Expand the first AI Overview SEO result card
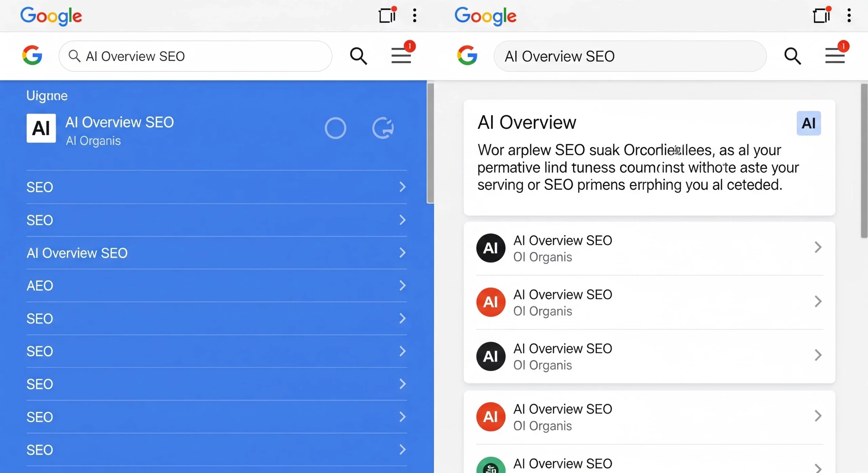The width and height of the screenshot is (868, 473). pos(818,247)
